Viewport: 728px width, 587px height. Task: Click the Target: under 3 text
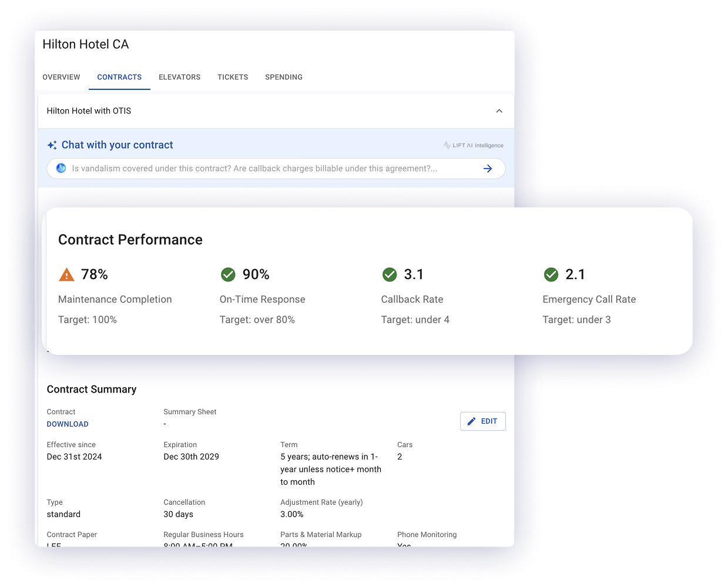click(x=577, y=320)
